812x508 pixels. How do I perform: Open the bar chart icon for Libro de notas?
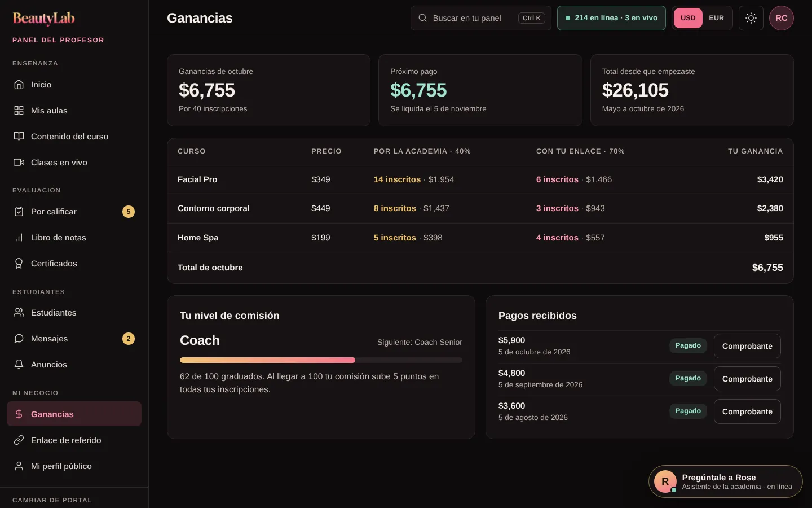click(x=19, y=238)
